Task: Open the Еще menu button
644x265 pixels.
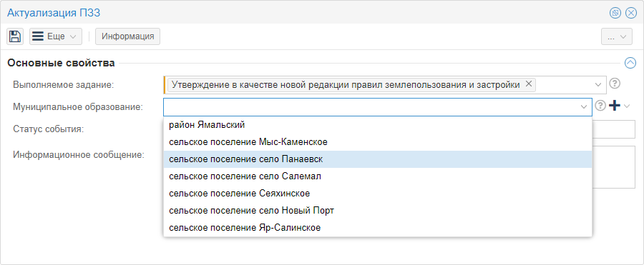Action: pos(55,36)
